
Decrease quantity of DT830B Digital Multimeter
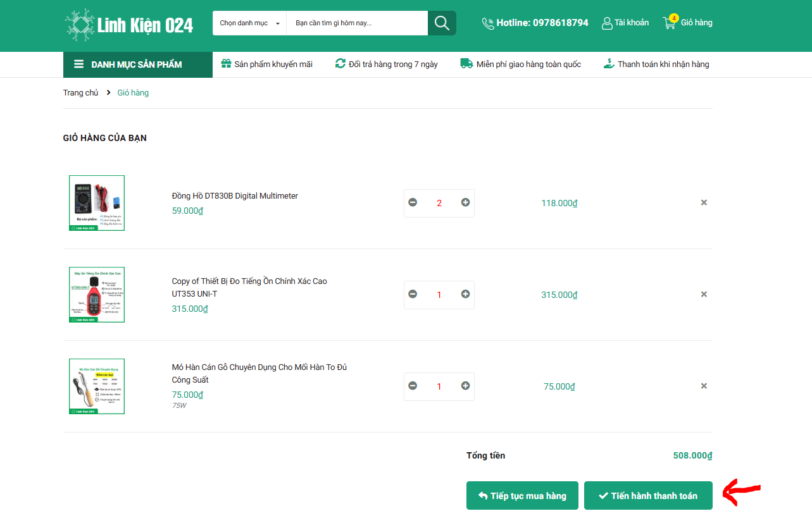[413, 202]
